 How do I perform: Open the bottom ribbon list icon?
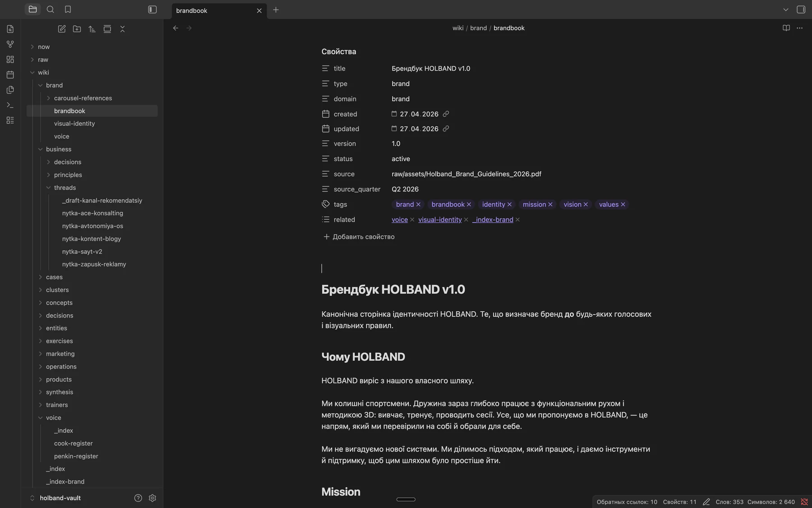click(x=10, y=120)
